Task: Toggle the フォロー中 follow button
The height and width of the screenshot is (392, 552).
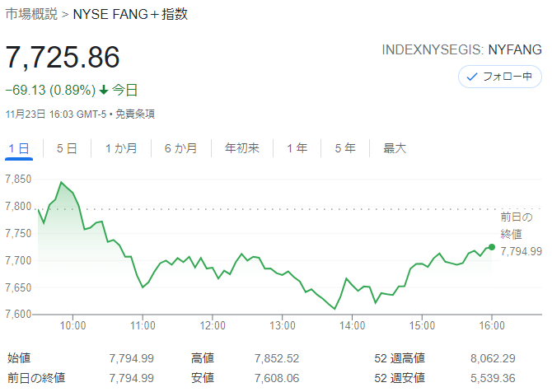Action: pos(499,77)
